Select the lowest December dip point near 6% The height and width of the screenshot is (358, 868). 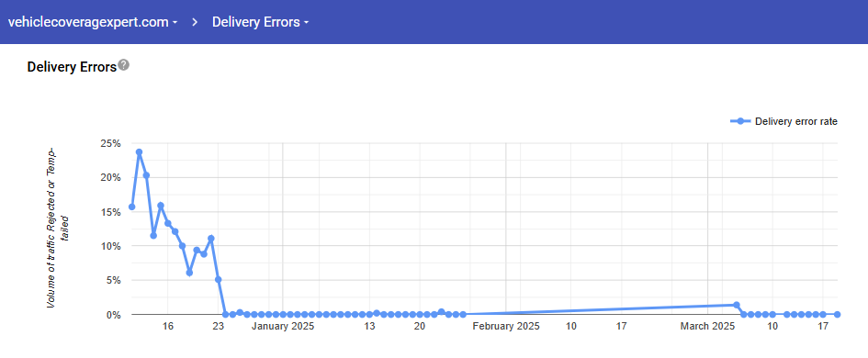point(189,273)
